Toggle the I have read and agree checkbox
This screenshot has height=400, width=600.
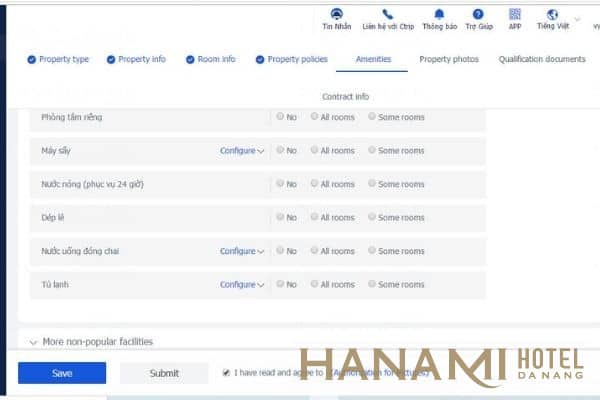[x=226, y=372]
